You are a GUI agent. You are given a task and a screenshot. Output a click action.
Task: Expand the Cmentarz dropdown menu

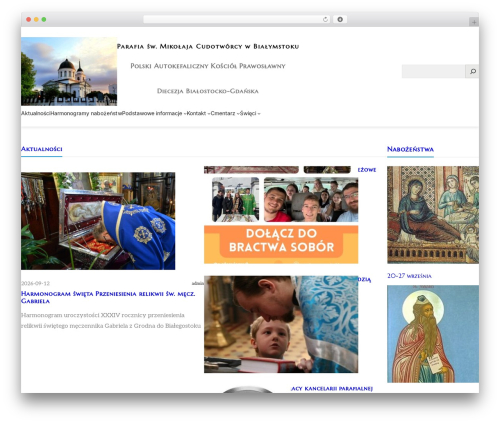click(x=225, y=113)
